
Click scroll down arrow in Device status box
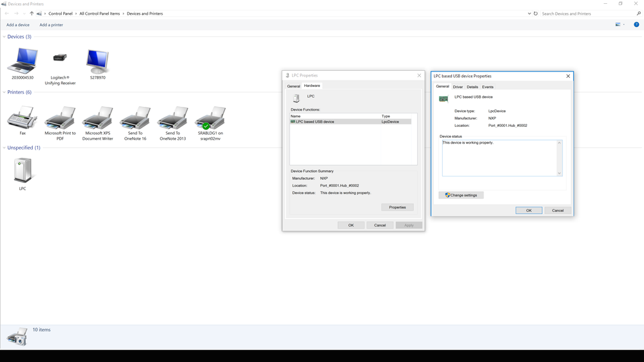point(559,173)
